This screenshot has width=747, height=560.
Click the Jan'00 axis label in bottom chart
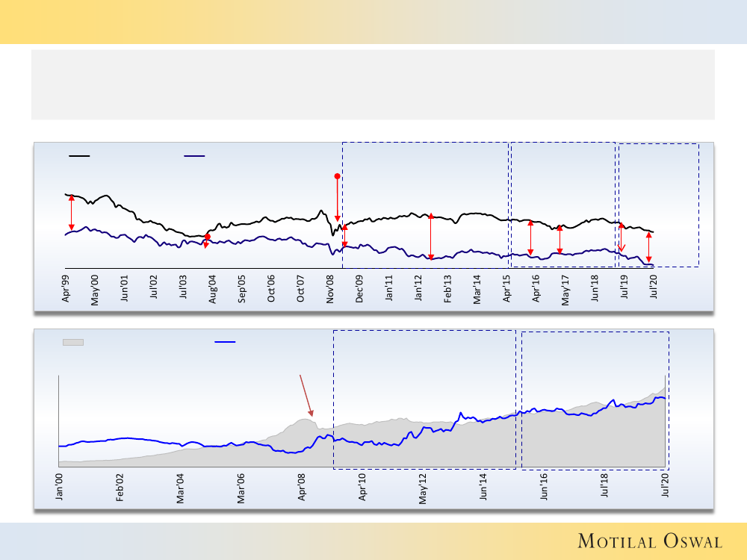click(x=59, y=488)
